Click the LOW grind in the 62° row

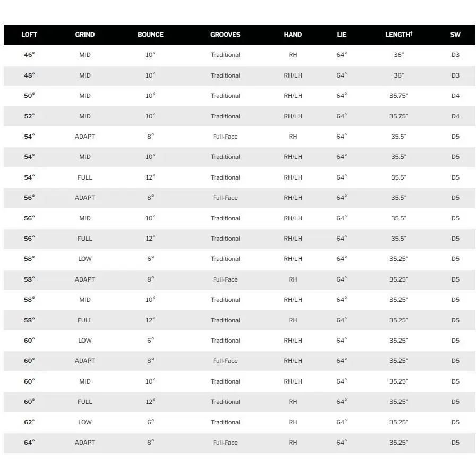[85, 422]
